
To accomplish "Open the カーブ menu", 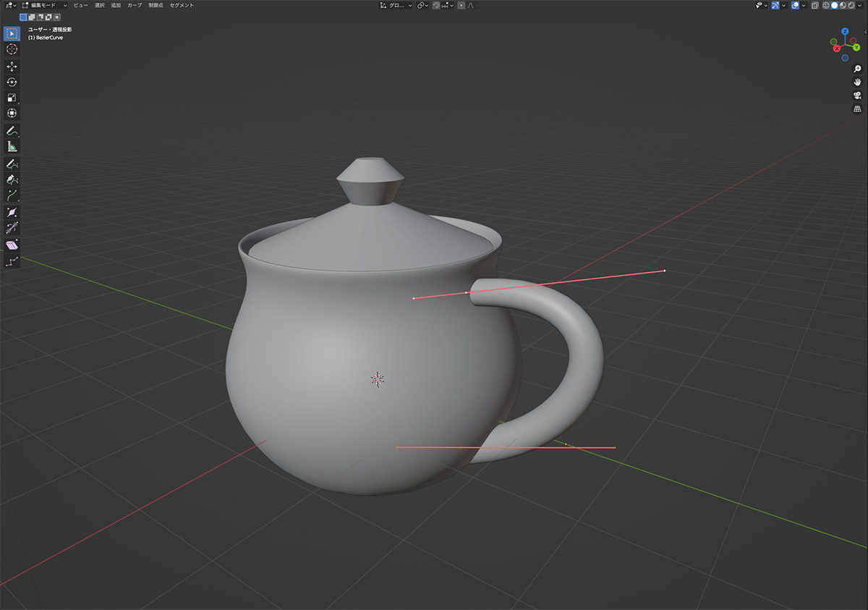I will (135, 5).
